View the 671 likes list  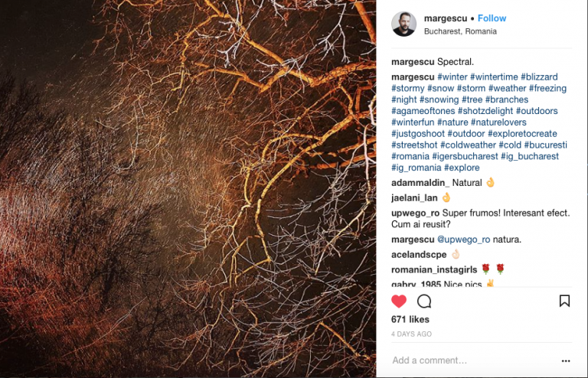tap(410, 320)
